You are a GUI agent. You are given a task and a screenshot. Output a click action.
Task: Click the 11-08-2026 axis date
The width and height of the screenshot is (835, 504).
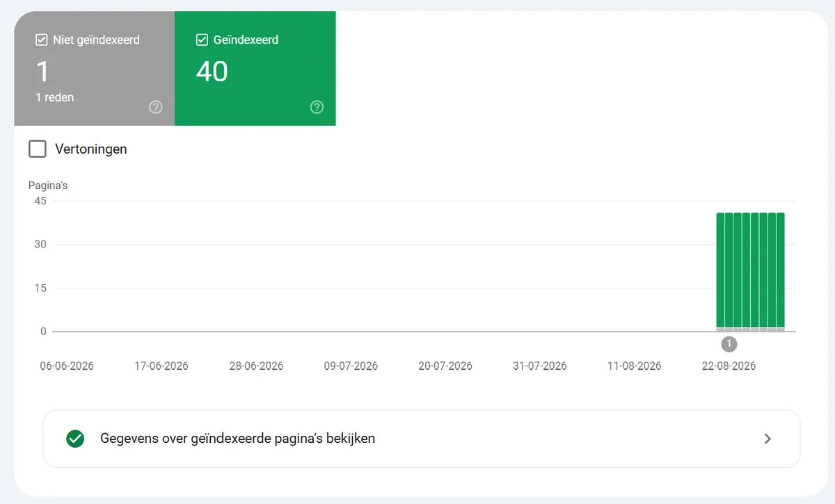coord(634,366)
